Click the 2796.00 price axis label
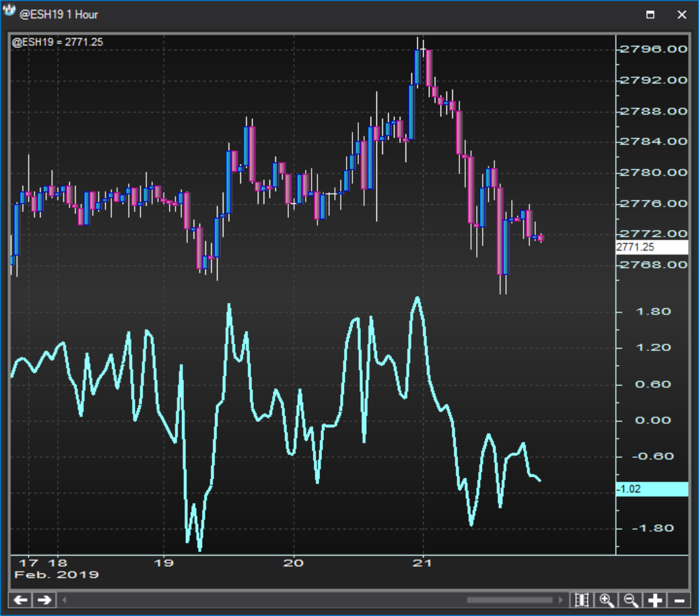 point(654,49)
